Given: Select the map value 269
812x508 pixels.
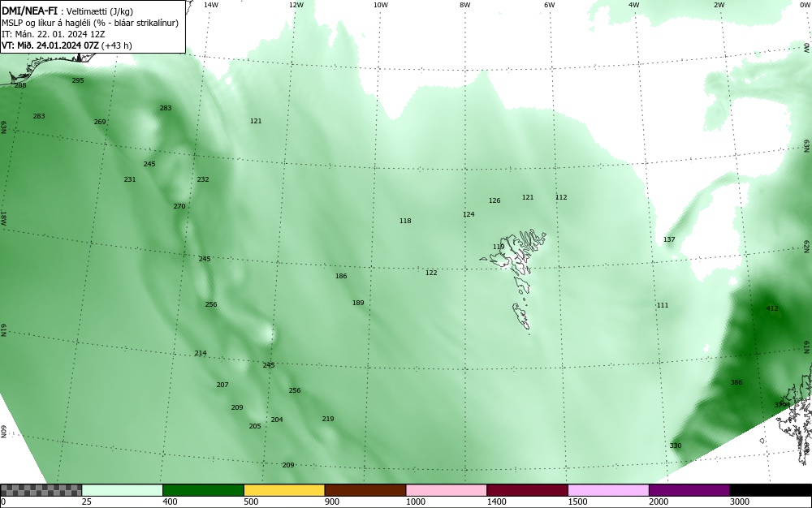Looking at the screenshot, I should point(100,122).
